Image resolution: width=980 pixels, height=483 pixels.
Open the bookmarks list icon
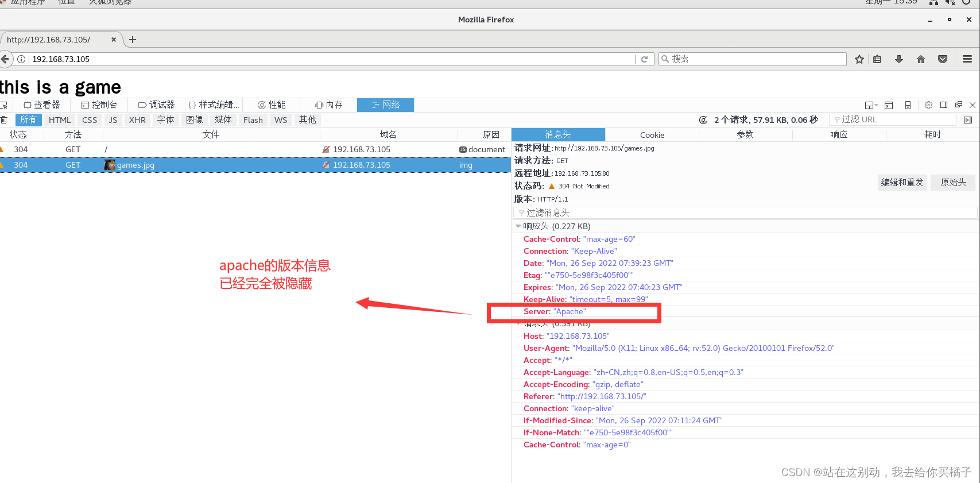(x=877, y=59)
